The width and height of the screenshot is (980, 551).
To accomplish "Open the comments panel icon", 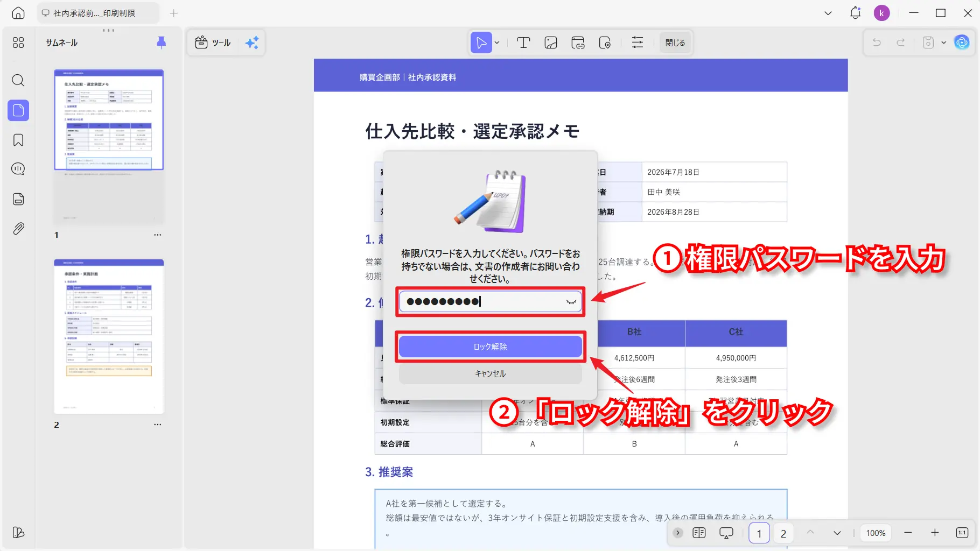I will click(18, 169).
